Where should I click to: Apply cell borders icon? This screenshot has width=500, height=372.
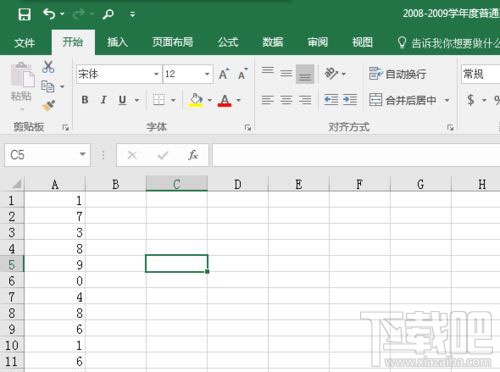pyautogui.click(x=159, y=100)
